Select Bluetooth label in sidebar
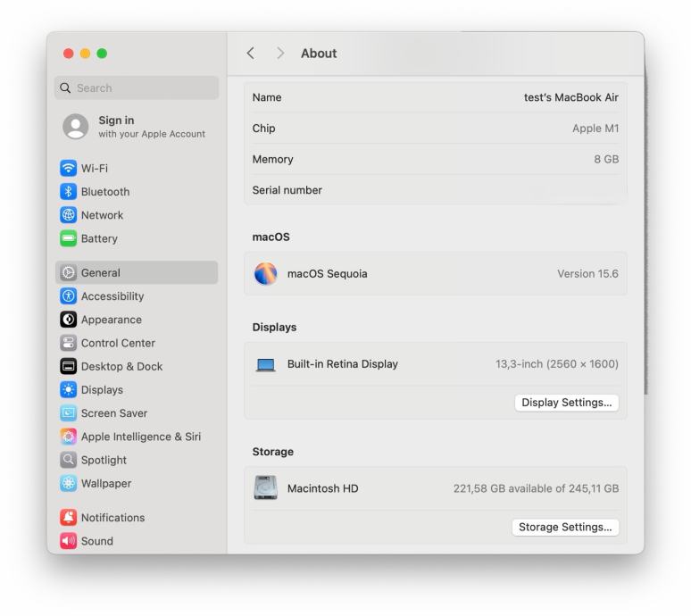Screen dimensions: 691x616 tap(105, 192)
